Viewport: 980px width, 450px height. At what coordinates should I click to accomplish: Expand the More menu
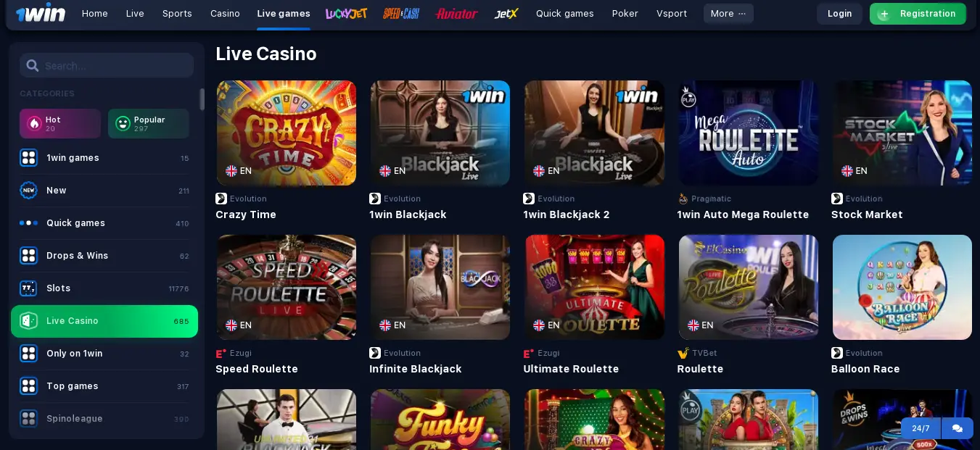pos(728,14)
